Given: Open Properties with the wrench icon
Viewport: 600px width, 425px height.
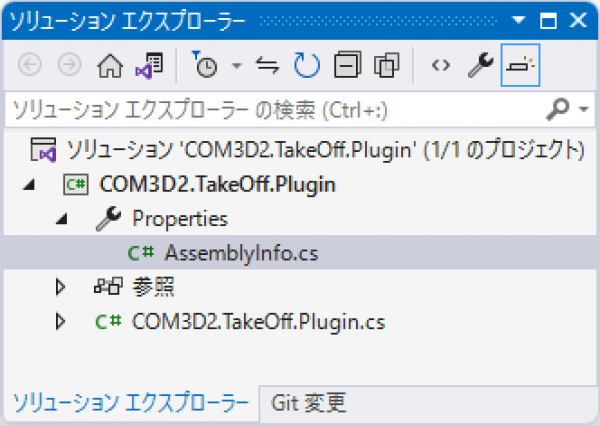Looking at the screenshot, I should (480, 66).
